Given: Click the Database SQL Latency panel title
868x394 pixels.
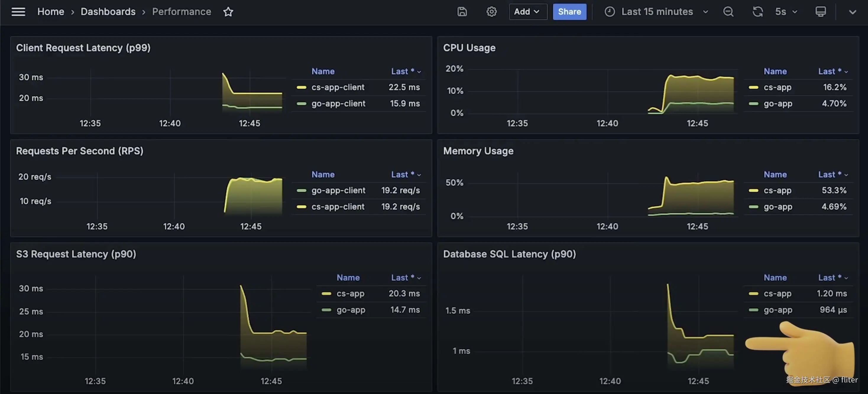Looking at the screenshot, I should (509, 254).
